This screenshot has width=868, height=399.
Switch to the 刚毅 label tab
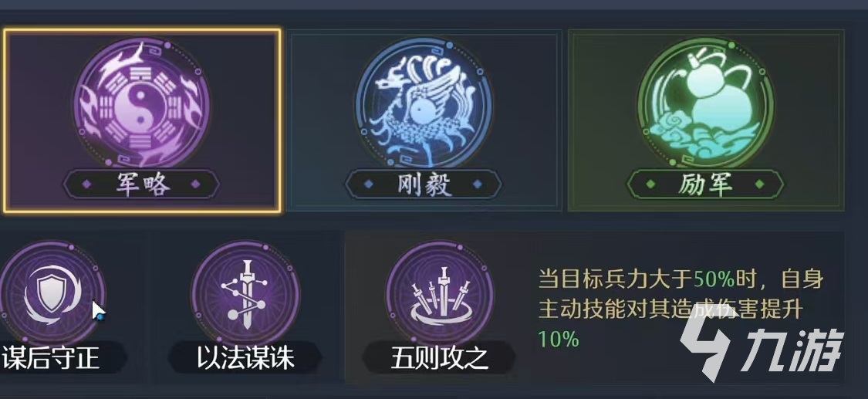pos(424,185)
